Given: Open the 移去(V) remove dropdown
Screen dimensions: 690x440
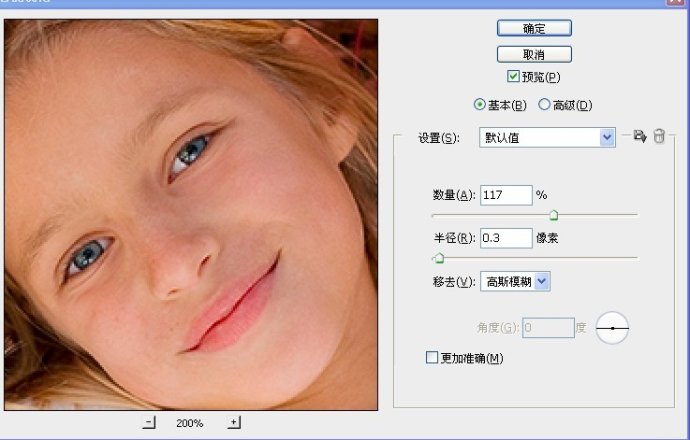Looking at the screenshot, I should [515, 282].
